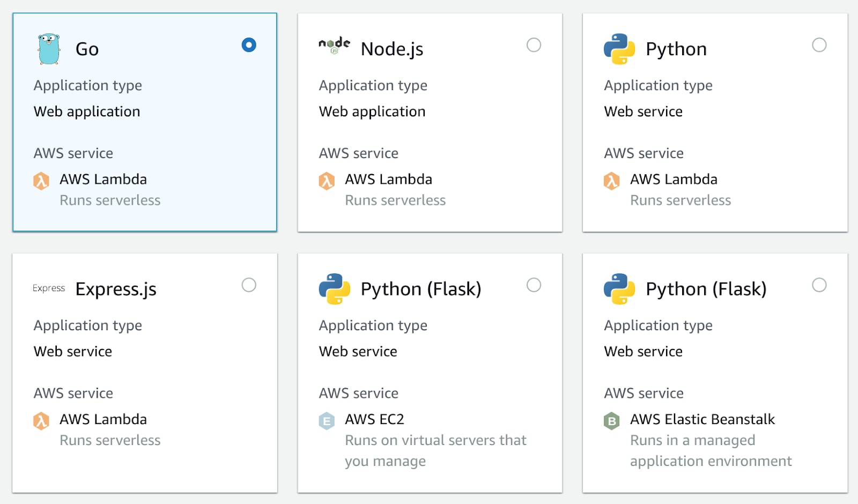This screenshot has width=858, height=504.
Task: Select Python (Flask) Elastic Beanstalk radio button
Action: 819,285
